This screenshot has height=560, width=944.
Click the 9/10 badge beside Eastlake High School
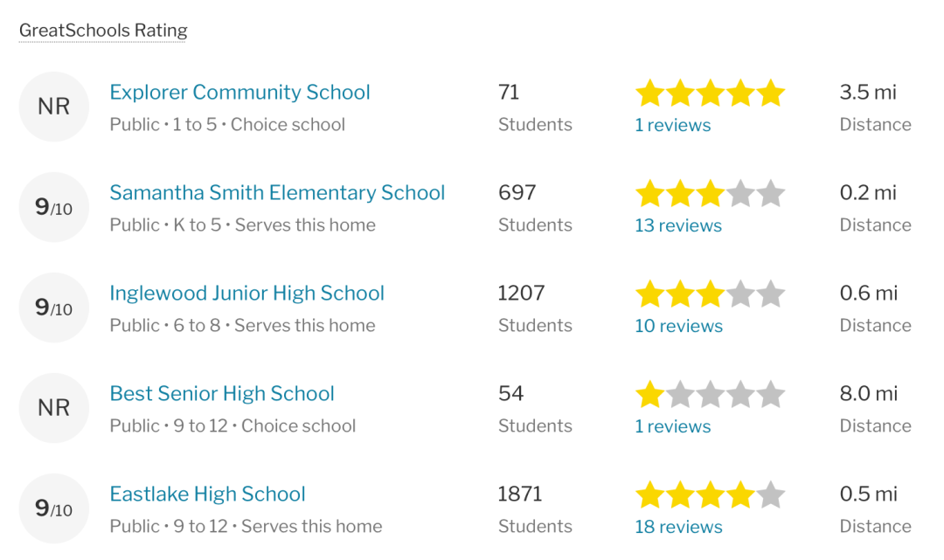(54, 508)
